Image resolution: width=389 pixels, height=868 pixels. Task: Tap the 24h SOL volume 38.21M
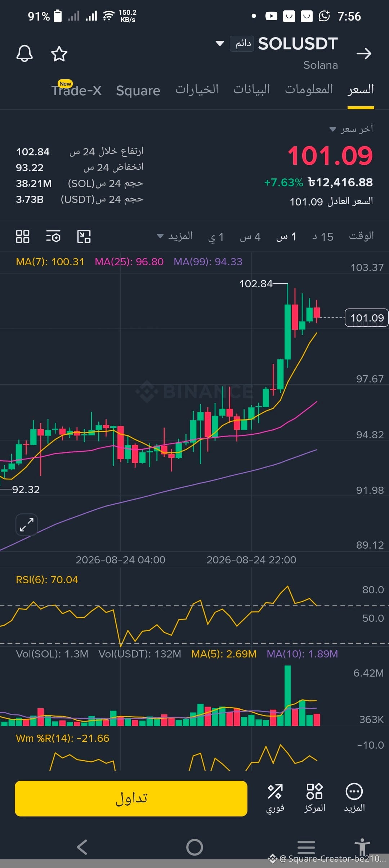(34, 183)
